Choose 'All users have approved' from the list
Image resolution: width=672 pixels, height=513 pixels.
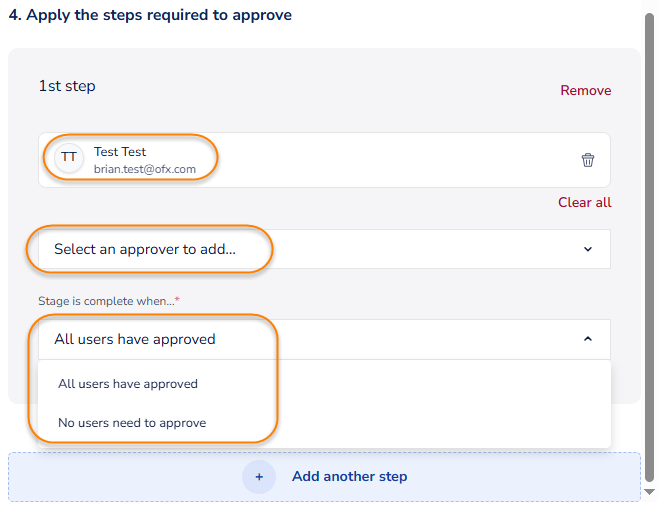128,384
